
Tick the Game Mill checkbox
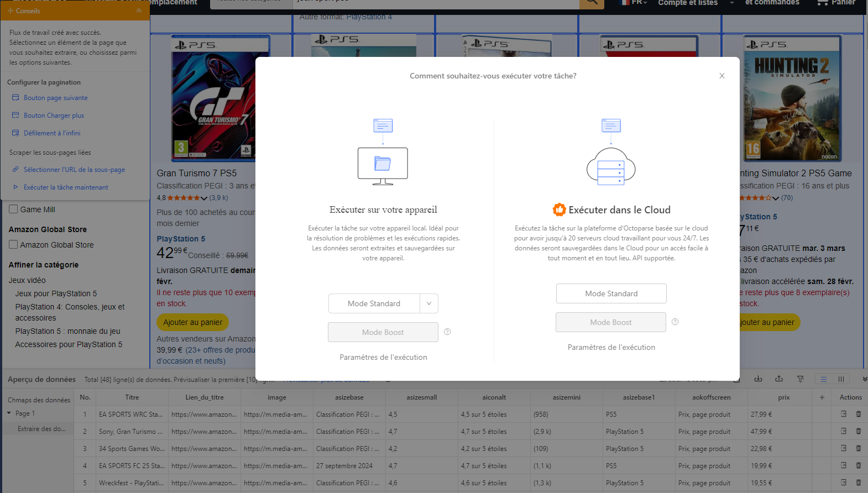(x=13, y=209)
